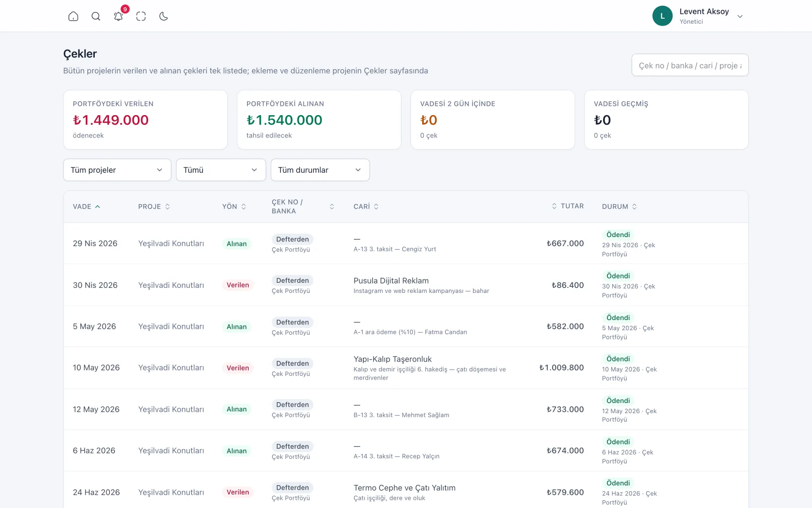Toggle fullscreen mode icon

coord(141,16)
